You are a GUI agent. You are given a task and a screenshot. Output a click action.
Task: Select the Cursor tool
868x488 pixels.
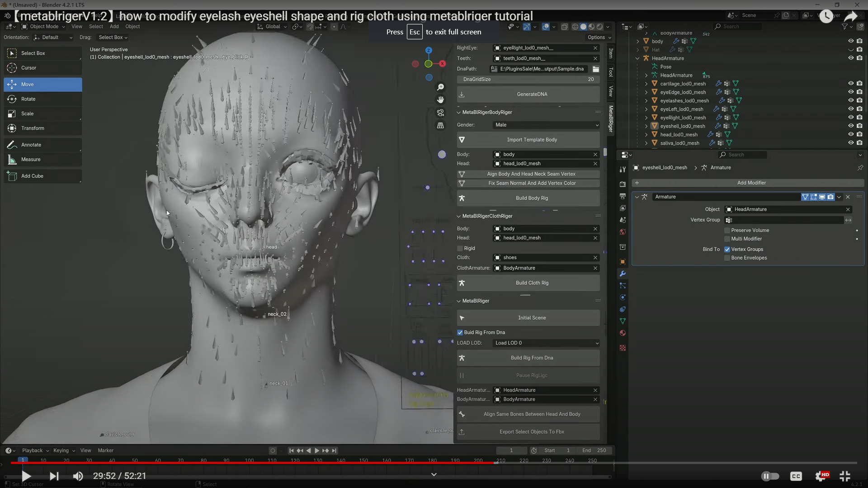(x=43, y=68)
